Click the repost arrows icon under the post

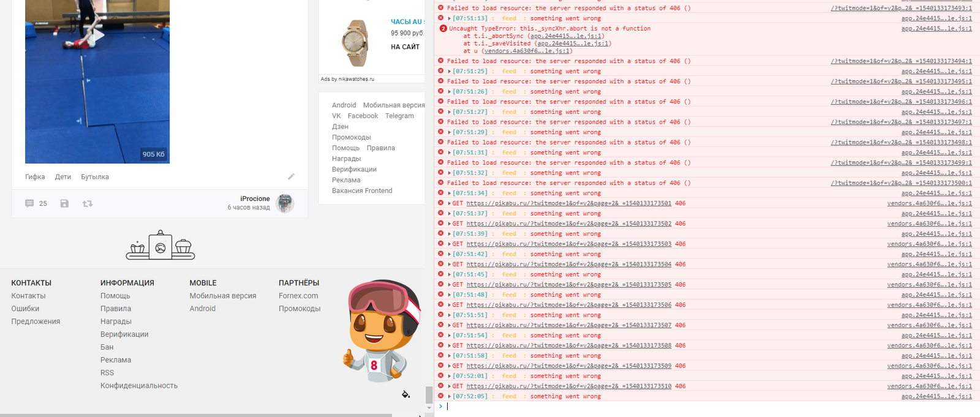pos(88,203)
